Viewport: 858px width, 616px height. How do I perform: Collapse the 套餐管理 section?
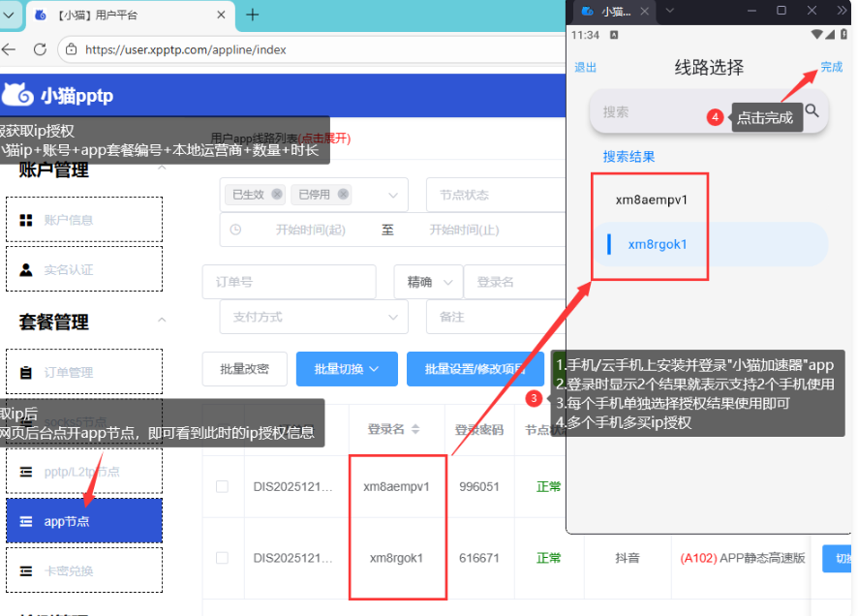click(162, 320)
